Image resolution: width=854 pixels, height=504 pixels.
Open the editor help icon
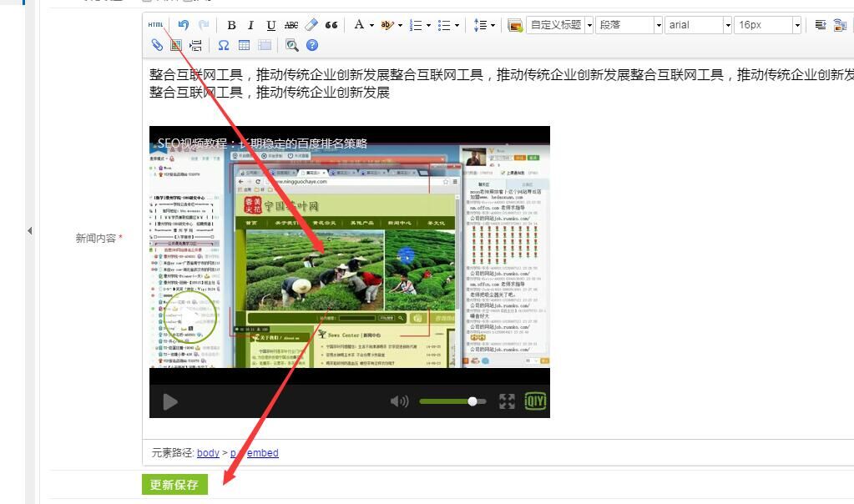[x=312, y=45]
